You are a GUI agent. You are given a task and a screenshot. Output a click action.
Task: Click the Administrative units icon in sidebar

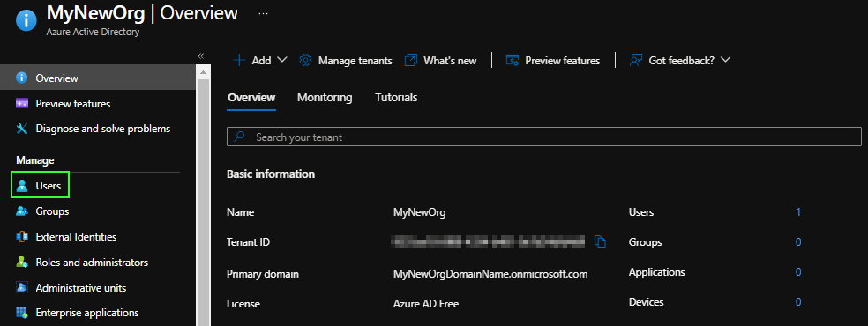coord(22,288)
